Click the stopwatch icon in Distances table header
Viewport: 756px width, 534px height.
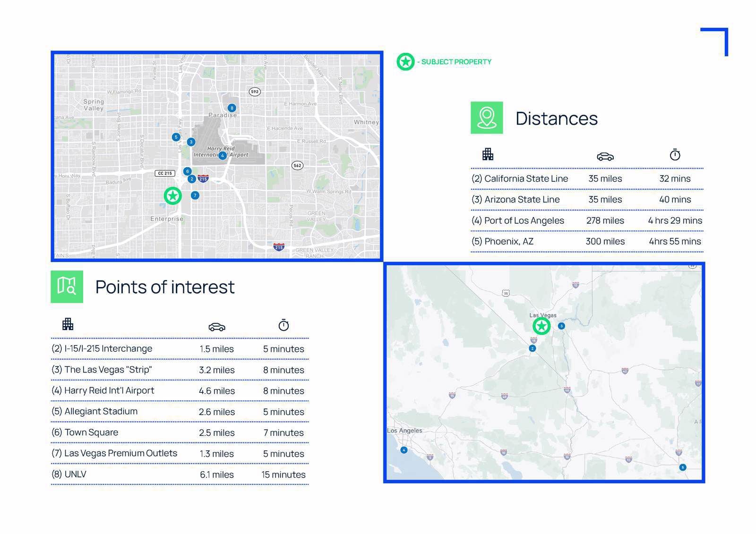tap(675, 154)
